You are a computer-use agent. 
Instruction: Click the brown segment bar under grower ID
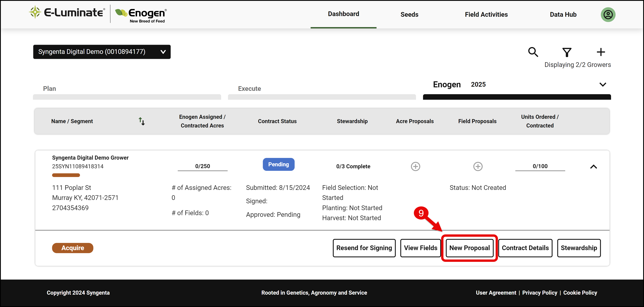pos(66,175)
